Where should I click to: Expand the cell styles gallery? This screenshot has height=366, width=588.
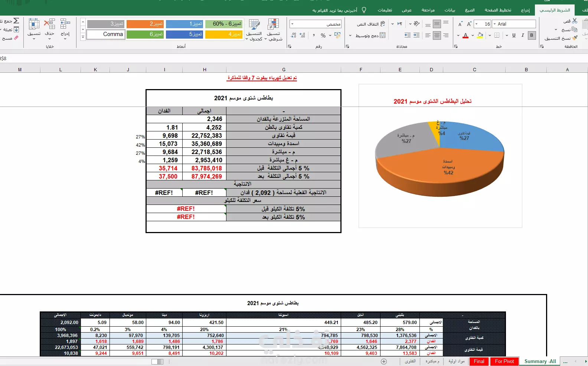point(83,36)
